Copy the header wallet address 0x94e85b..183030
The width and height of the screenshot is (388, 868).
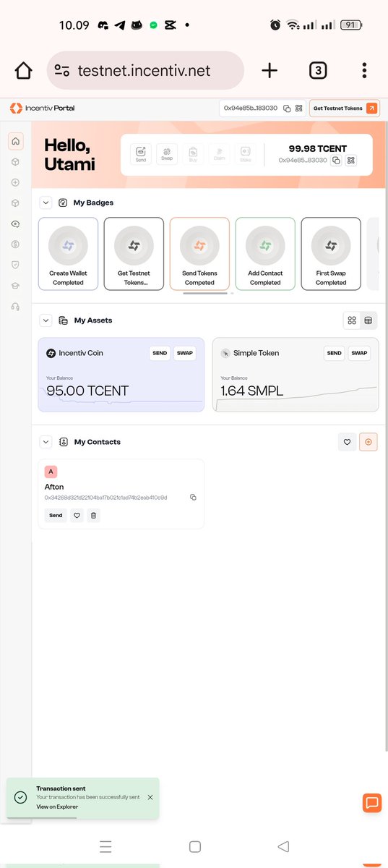(x=287, y=109)
